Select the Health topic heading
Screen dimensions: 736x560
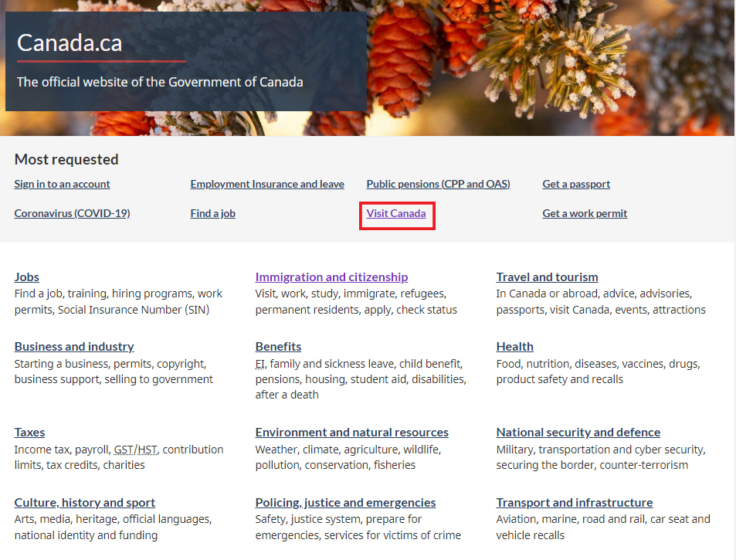point(514,346)
